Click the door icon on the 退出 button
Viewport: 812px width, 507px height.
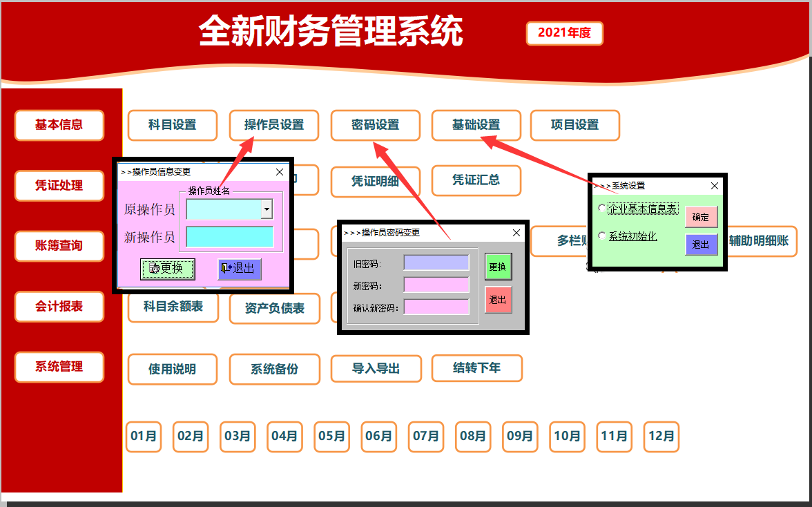pos(226,269)
